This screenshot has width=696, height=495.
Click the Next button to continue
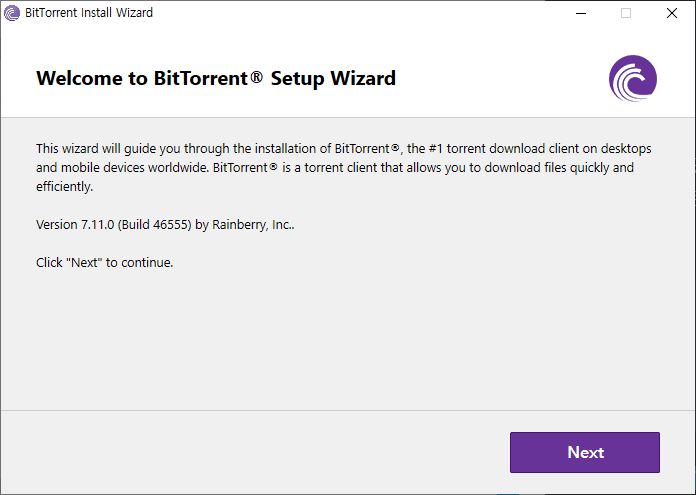(585, 452)
